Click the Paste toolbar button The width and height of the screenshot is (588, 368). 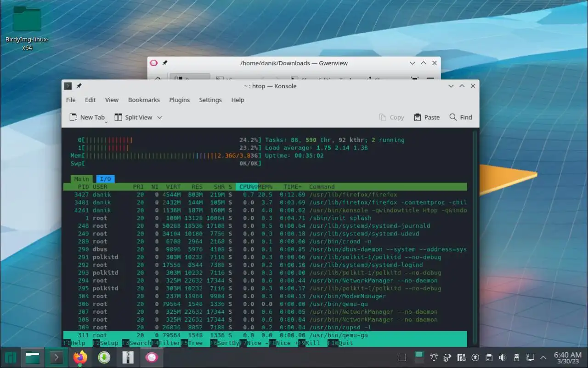(x=427, y=117)
